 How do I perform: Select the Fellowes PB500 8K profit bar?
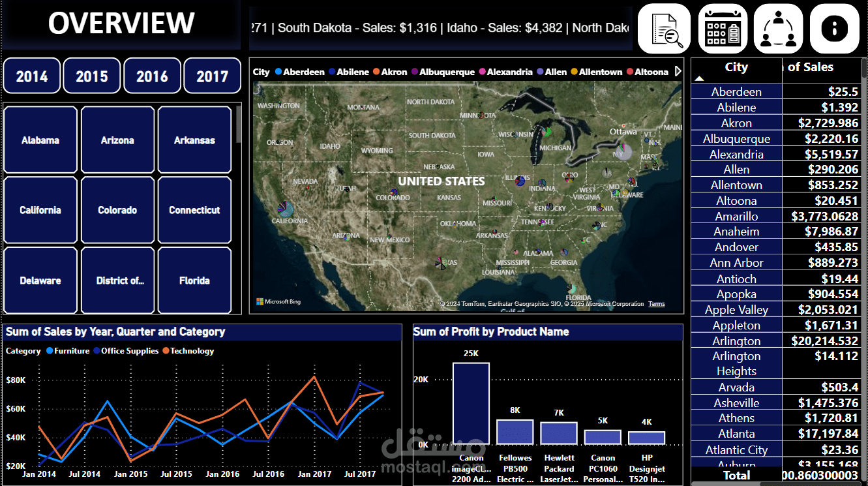(x=515, y=432)
